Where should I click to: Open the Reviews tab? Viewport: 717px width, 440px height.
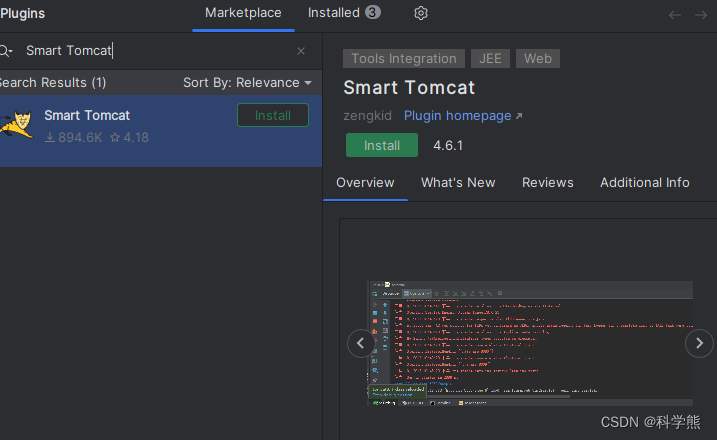[547, 182]
